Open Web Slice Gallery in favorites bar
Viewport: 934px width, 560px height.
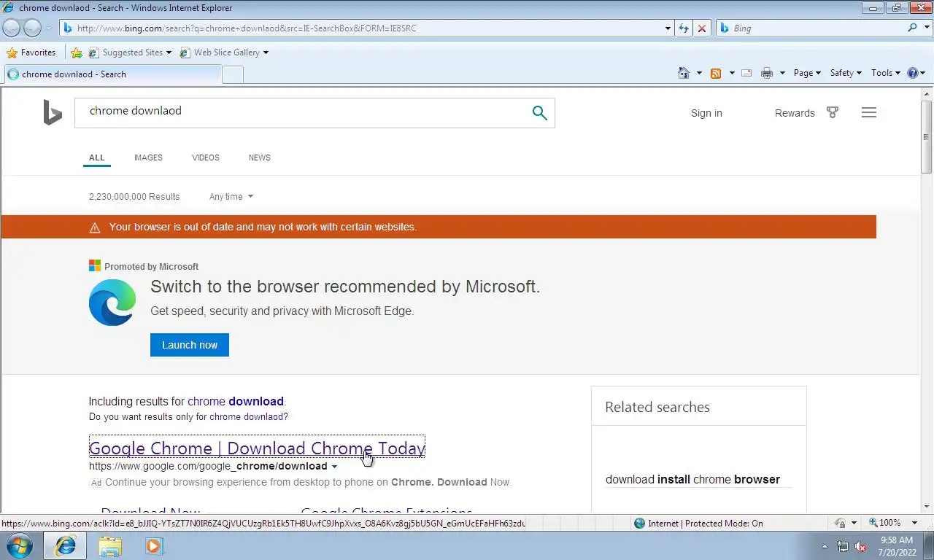click(x=224, y=52)
